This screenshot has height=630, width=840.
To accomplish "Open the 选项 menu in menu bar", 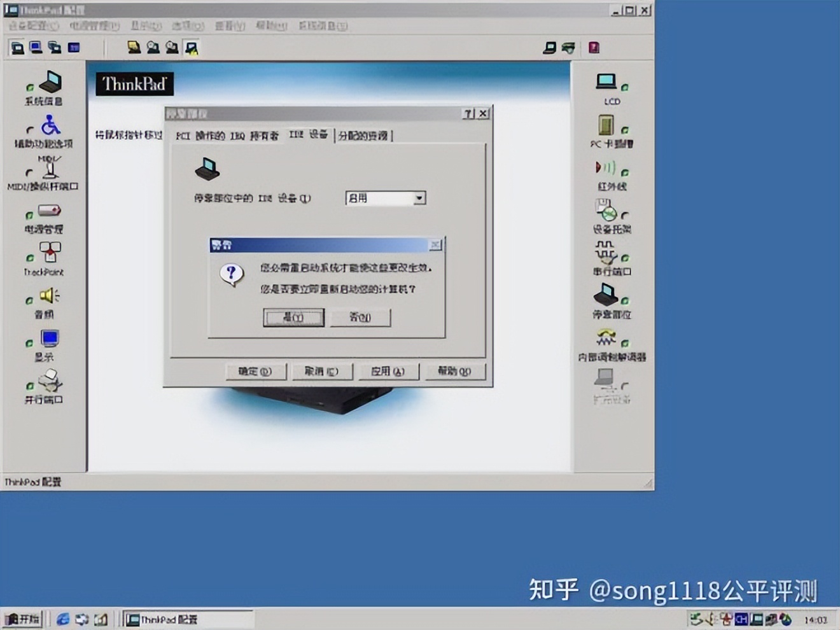I will 188,26.
